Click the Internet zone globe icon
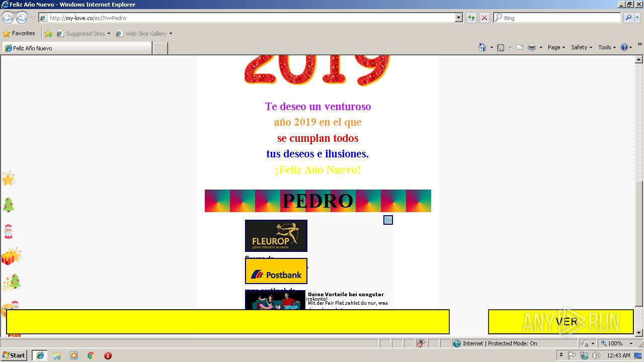 coord(457,343)
